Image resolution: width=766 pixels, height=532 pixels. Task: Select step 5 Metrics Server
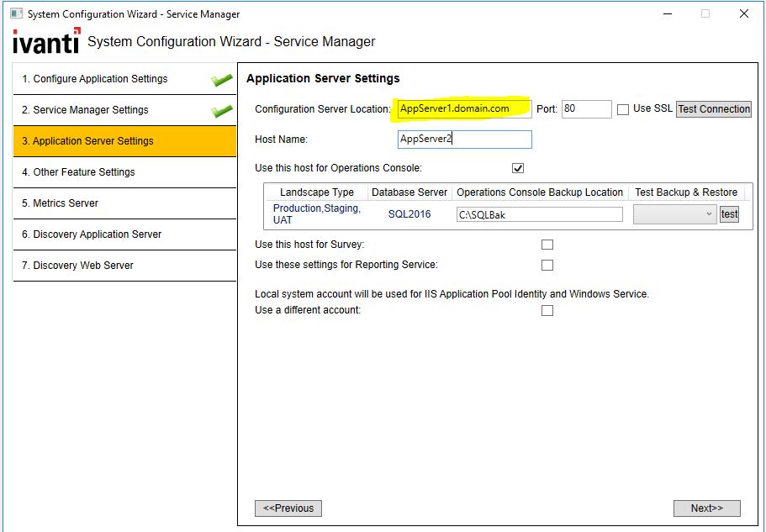(x=61, y=203)
